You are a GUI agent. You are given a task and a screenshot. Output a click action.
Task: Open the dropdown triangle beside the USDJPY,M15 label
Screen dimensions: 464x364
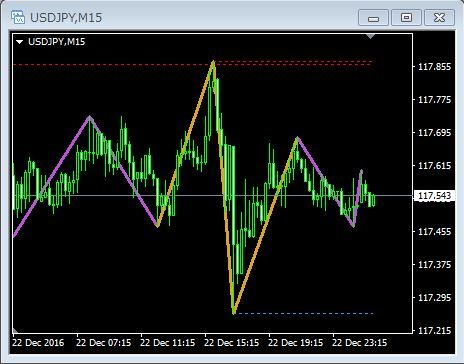click(20, 42)
